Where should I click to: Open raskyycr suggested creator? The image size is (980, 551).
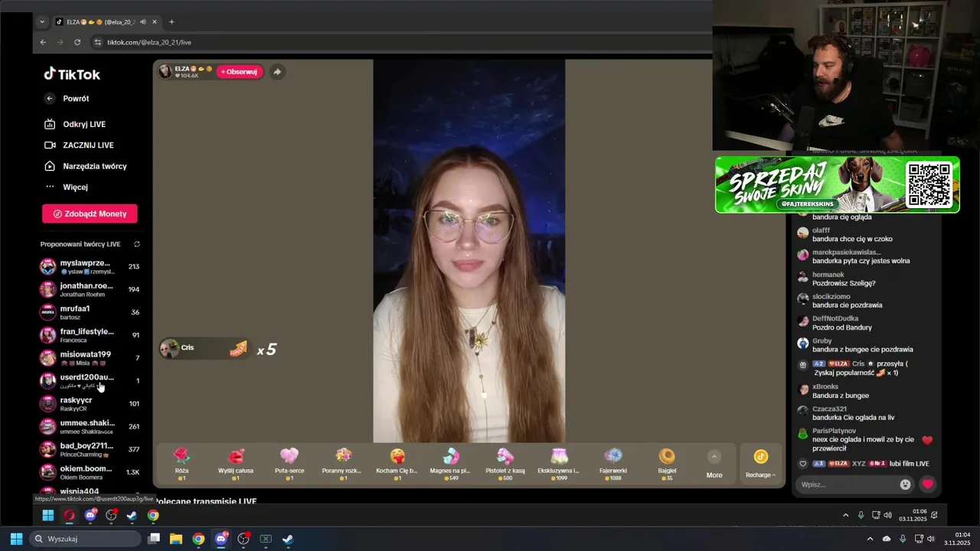tap(90, 403)
